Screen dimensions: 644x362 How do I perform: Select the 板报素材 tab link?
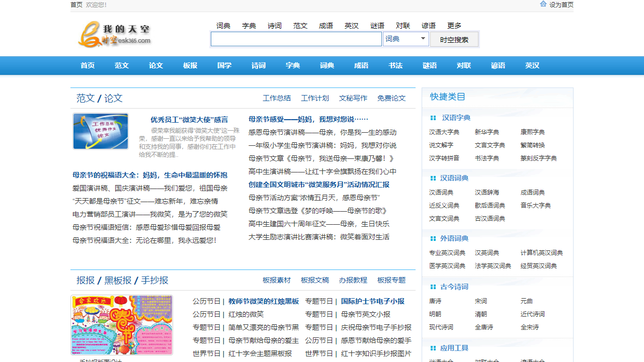(277, 281)
